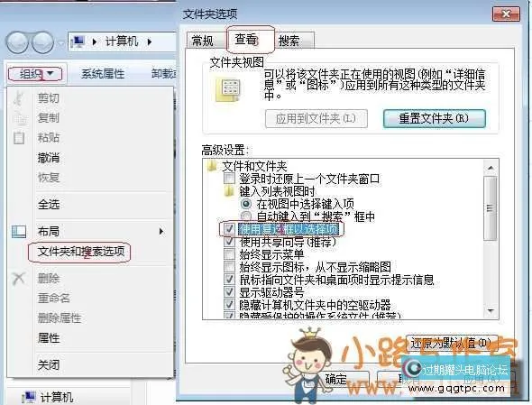
Task: Open 文件夹和搜索选项 menu entry
Action: (81, 252)
